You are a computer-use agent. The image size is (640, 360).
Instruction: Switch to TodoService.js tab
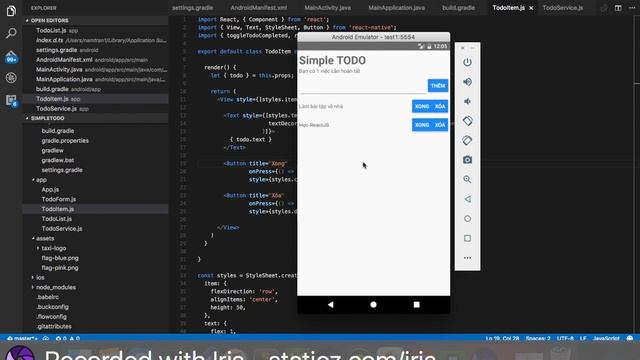click(x=563, y=8)
